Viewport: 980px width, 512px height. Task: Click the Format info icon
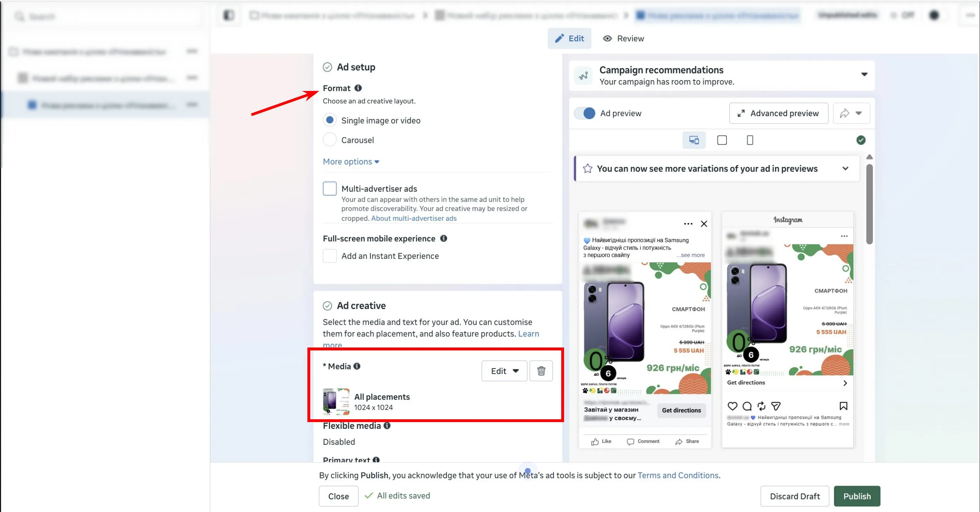358,88
